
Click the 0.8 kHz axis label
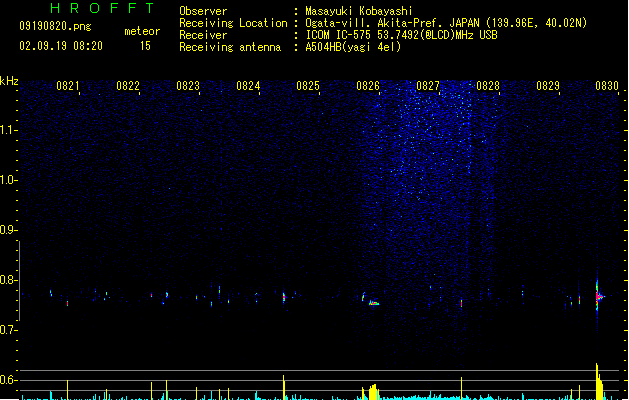point(8,280)
